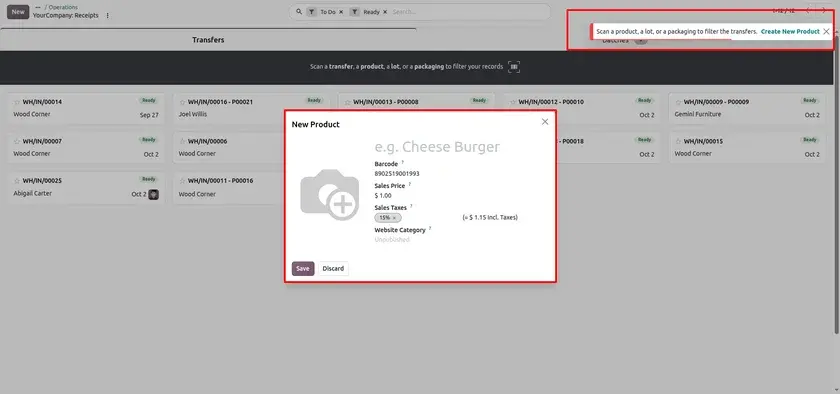The height and width of the screenshot is (394, 840).
Task: Dismiss the scan notification
Action: (x=827, y=32)
